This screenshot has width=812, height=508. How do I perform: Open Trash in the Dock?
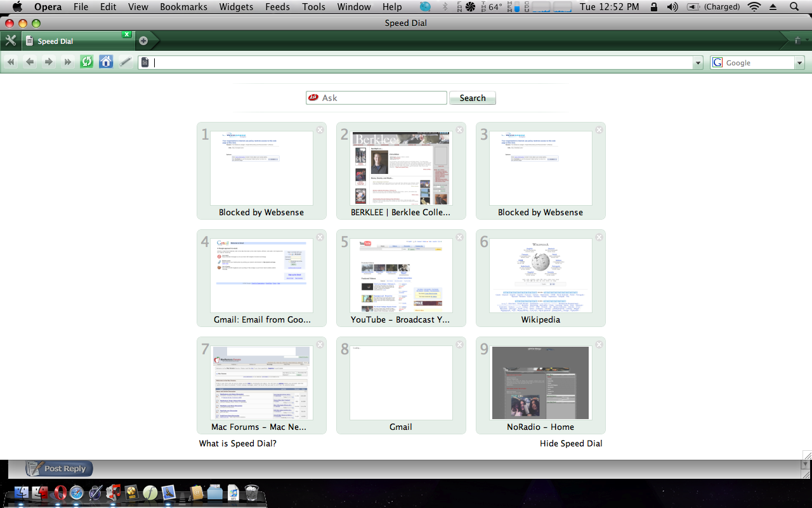(x=251, y=493)
